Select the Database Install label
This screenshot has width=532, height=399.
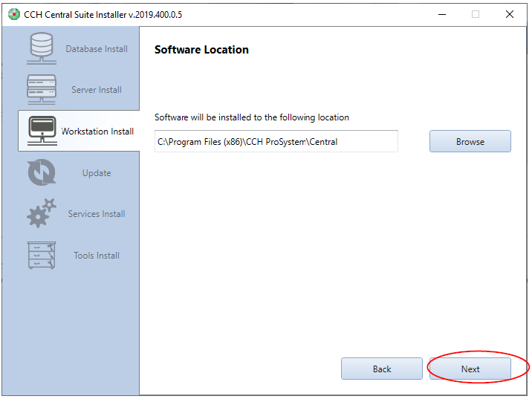coord(97,49)
